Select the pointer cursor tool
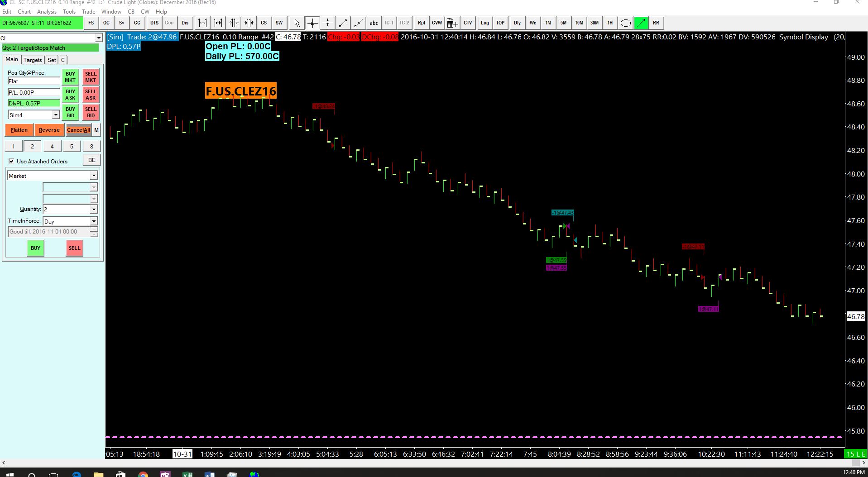This screenshot has width=868, height=477. pos(297,23)
